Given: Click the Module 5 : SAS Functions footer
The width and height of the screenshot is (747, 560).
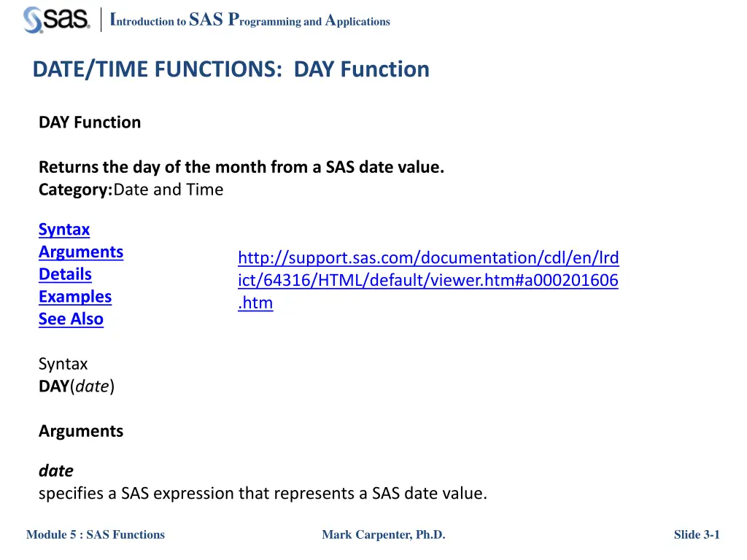Looking at the screenshot, I should 96,534.
